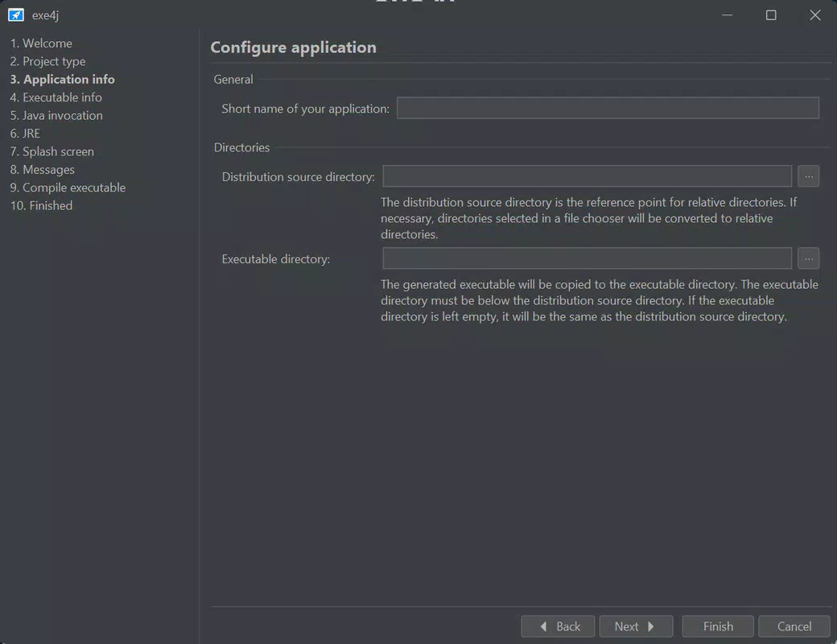Jump to step 4. Executable info
837x644 pixels.
point(56,97)
